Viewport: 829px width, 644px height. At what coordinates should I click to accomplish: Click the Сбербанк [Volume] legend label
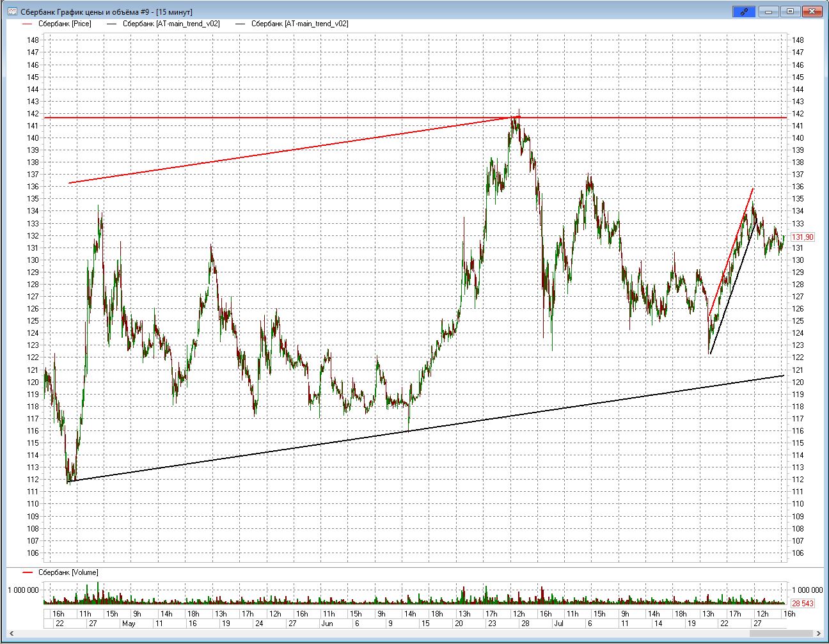68,572
